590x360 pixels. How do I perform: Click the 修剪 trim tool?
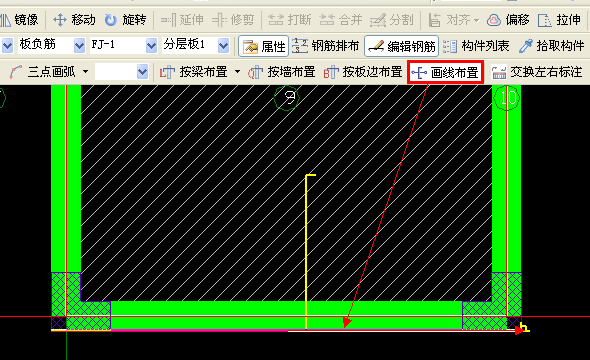pos(233,20)
